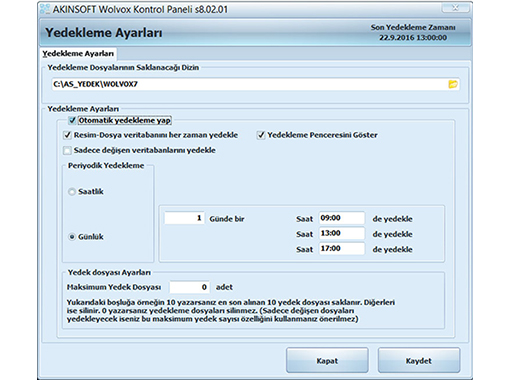Image resolution: width=510 pixels, height=380 pixels.
Task: Click the Maksimum Yedek Dosyası label
Action: (x=114, y=287)
